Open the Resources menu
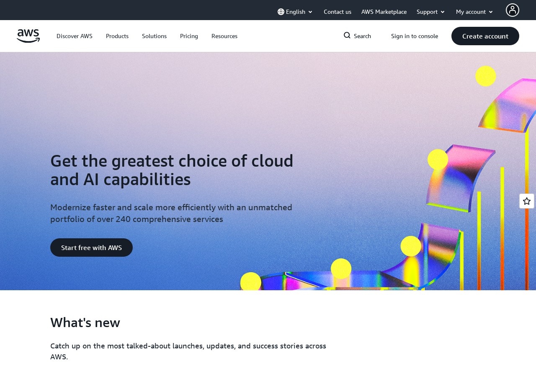 [x=224, y=36]
